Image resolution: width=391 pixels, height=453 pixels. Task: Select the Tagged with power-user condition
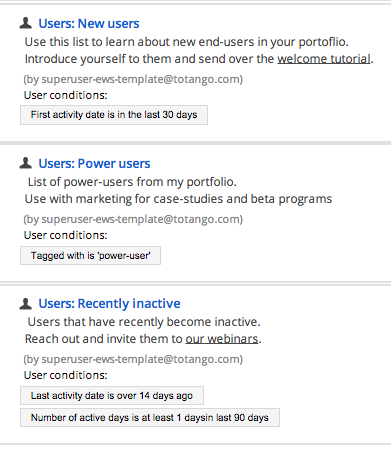click(x=90, y=256)
